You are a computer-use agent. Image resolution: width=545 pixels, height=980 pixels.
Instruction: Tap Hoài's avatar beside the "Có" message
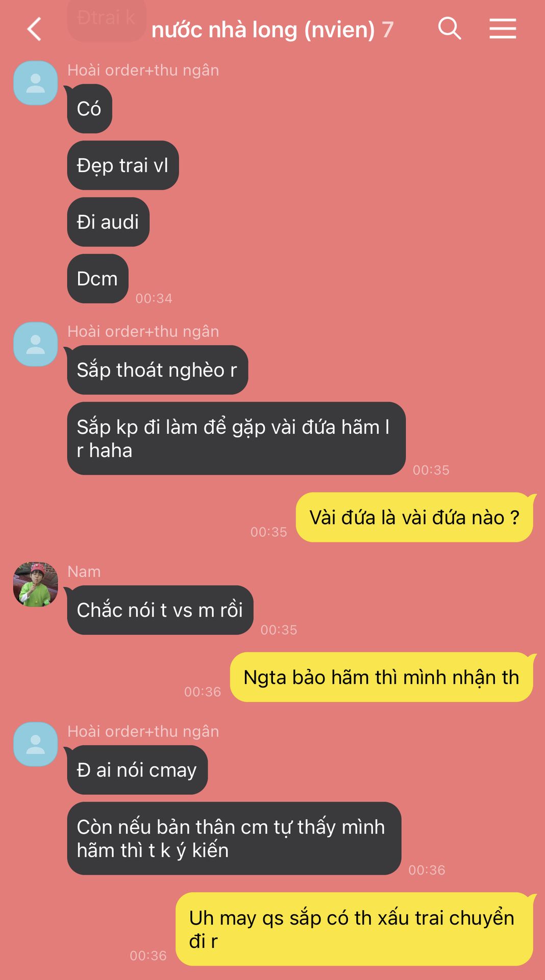click(35, 83)
